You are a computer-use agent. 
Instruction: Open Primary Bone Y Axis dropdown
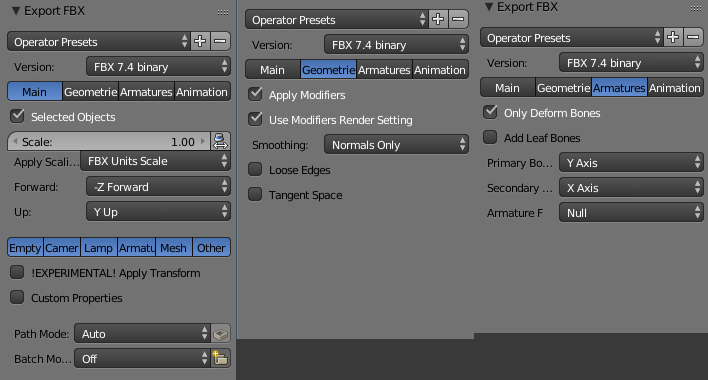tap(631, 162)
